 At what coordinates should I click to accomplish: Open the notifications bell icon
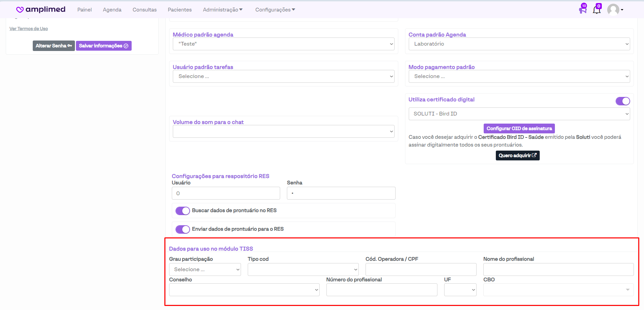coord(597,9)
